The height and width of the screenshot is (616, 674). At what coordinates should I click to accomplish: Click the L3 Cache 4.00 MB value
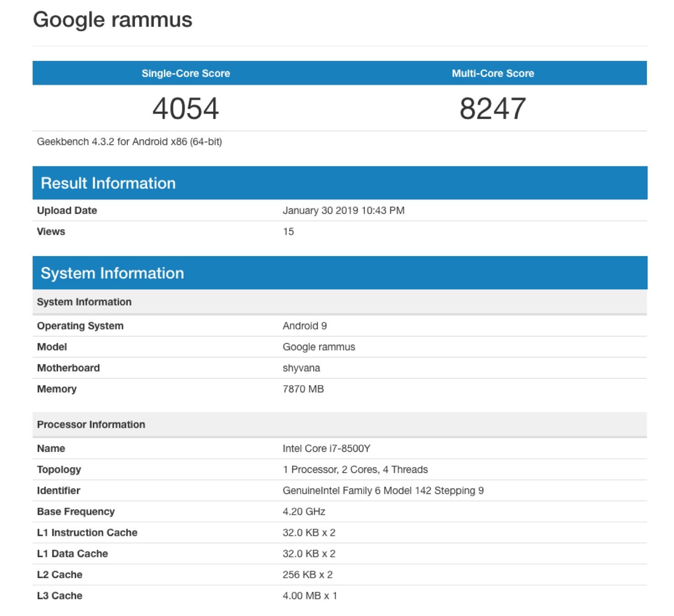tap(310, 595)
